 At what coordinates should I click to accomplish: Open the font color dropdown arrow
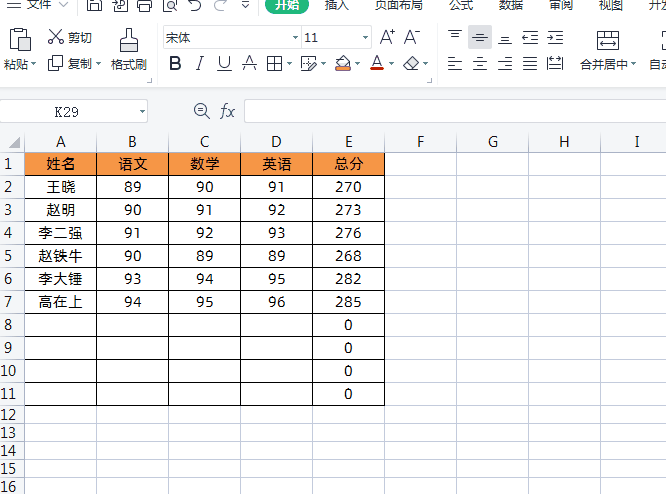[392, 64]
